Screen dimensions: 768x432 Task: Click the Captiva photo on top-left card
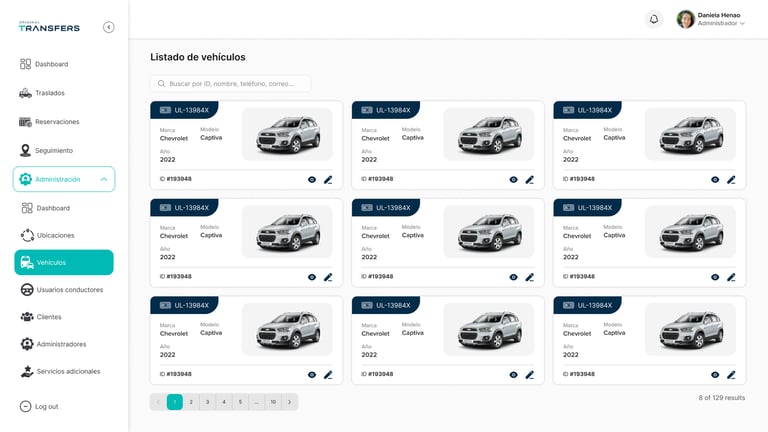click(x=288, y=134)
